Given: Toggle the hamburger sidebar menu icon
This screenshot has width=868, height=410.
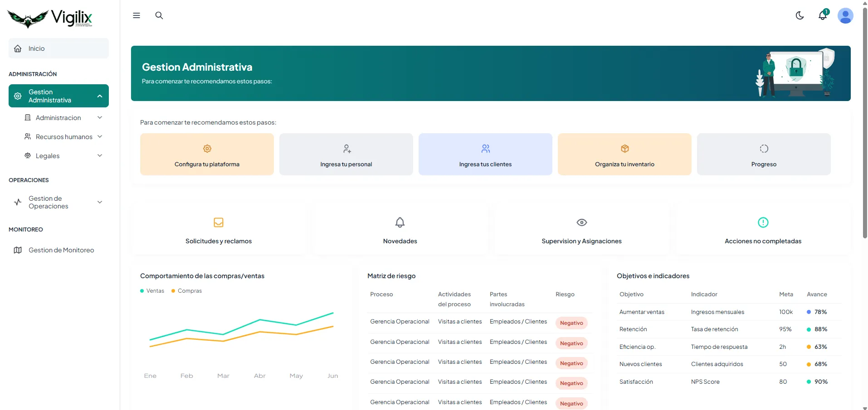Looking at the screenshot, I should [137, 15].
